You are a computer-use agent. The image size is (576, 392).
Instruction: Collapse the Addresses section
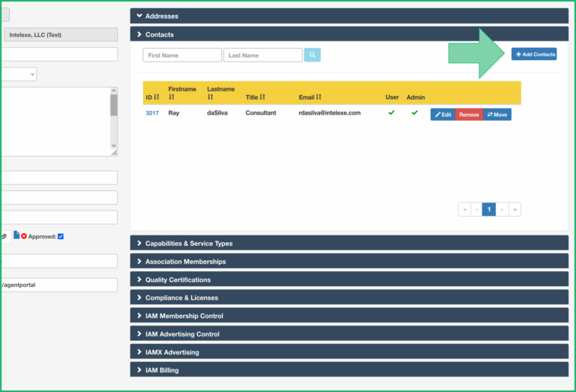(x=349, y=16)
